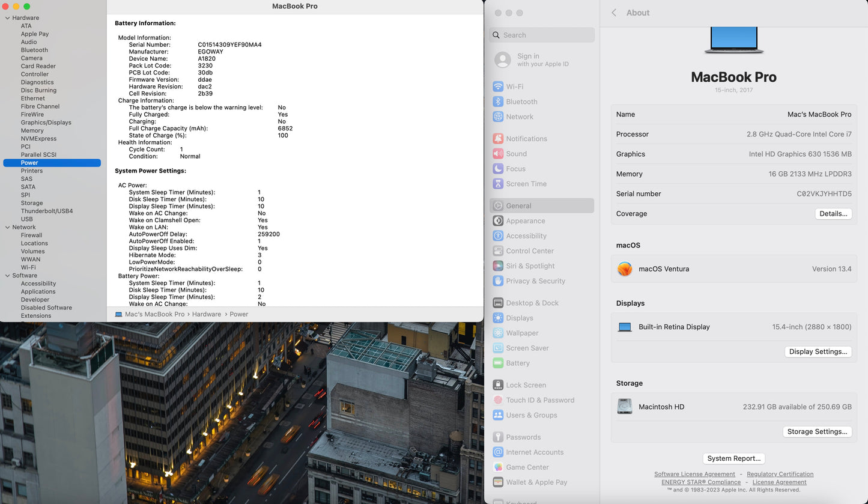This screenshot has height=504, width=868.
Task: Click the Touch ID & Password fingerprint icon
Action: (498, 400)
